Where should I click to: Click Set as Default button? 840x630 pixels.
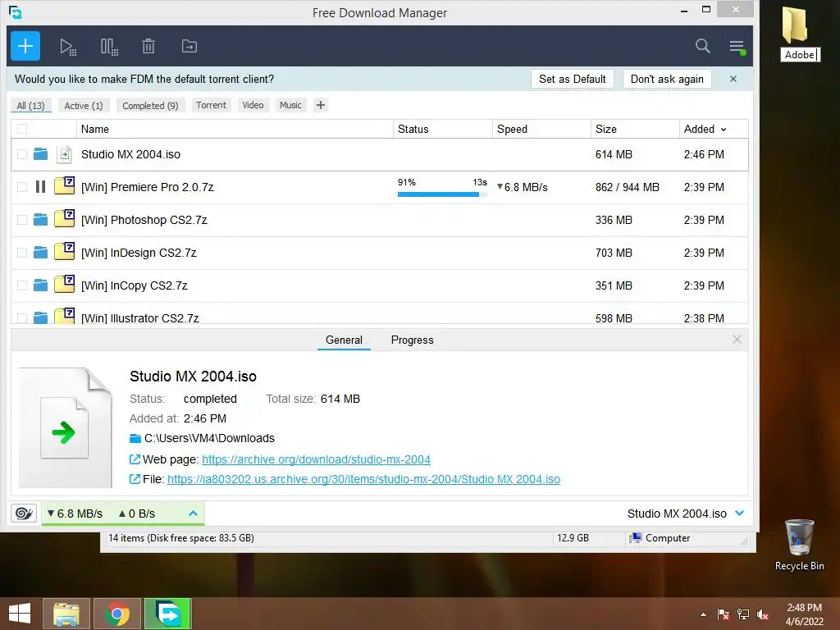click(x=572, y=79)
